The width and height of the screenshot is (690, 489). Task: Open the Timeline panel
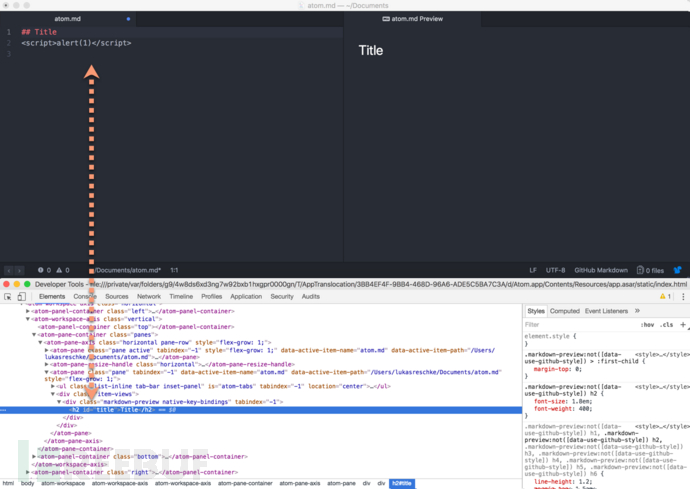(x=181, y=297)
